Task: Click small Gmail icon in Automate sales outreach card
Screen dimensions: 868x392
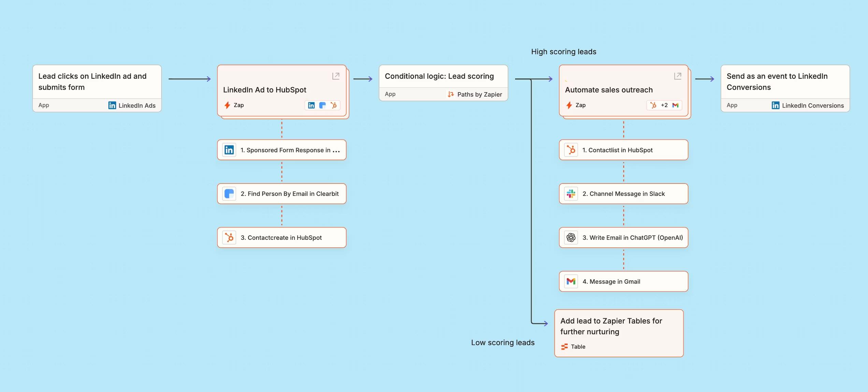Action: (x=675, y=105)
